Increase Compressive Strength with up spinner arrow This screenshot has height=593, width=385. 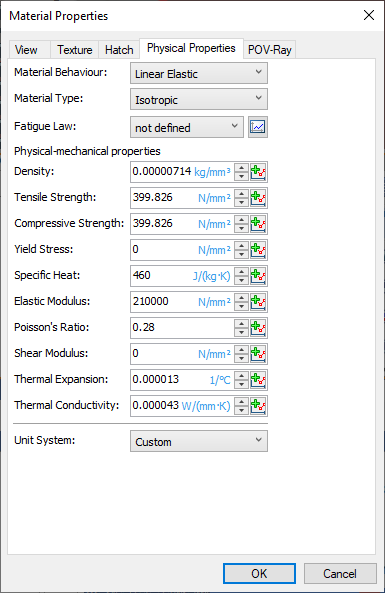coord(241,219)
